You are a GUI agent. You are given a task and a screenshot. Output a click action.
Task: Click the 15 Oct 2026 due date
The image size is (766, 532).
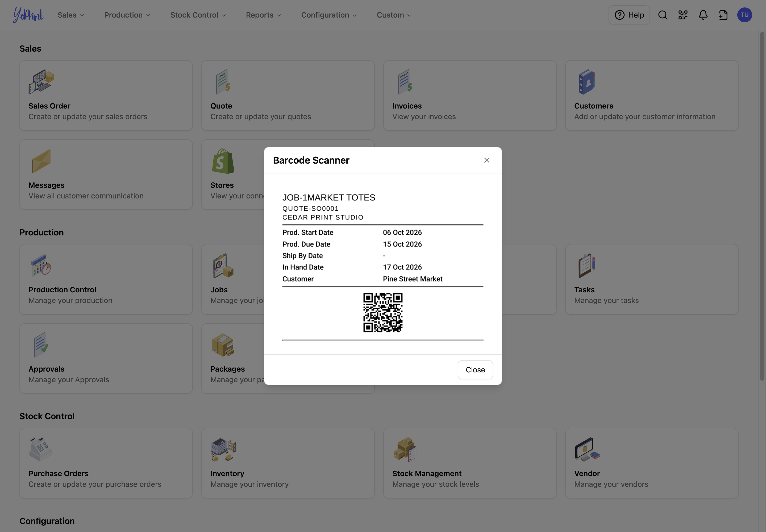tap(402, 244)
